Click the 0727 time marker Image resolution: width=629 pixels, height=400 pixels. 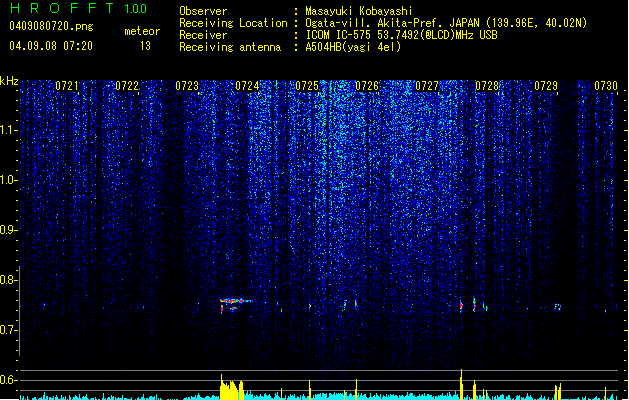pyautogui.click(x=427, y=86)
